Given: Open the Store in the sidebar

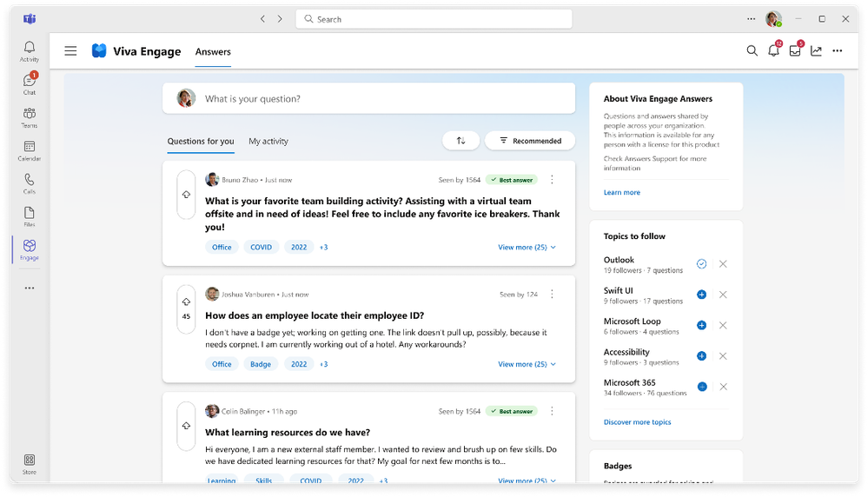Looking at the screenshot, I should [x=30, y=464].
